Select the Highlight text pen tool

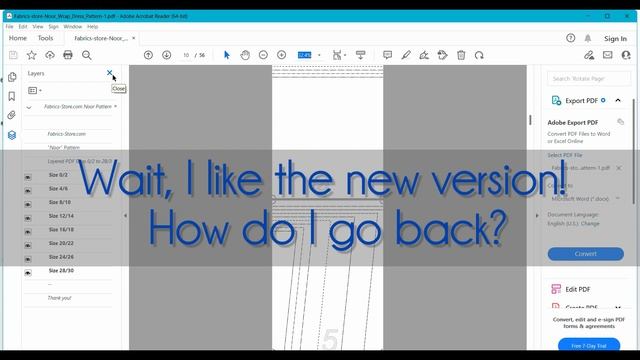point(406,55)
